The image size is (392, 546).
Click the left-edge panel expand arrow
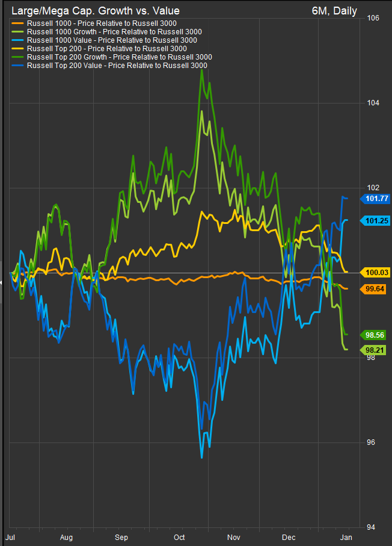(x=2, y=290)
